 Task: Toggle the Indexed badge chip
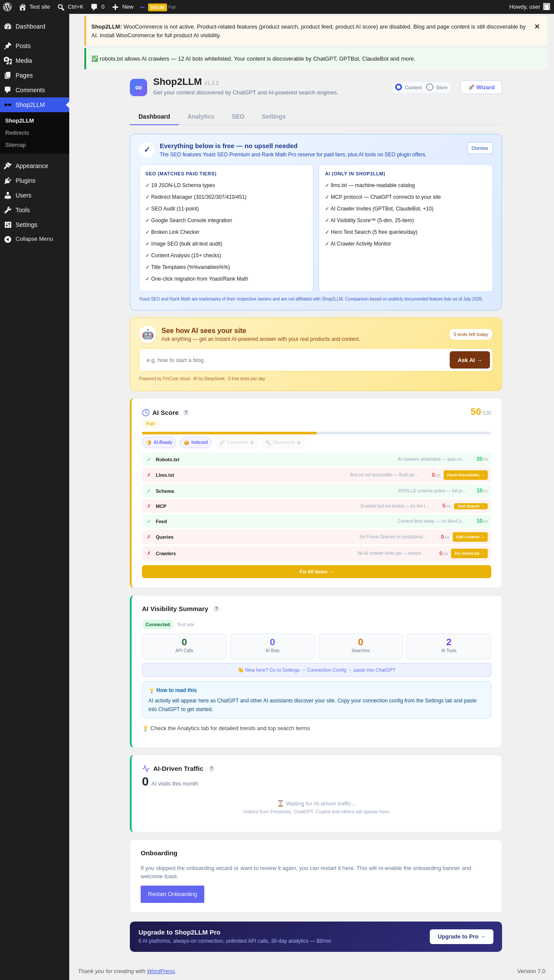pos(196,443)
